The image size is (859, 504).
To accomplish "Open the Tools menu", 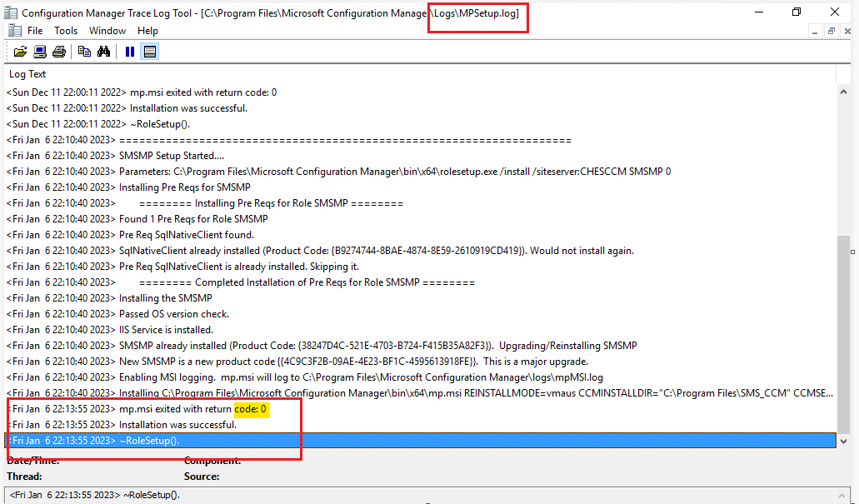I will [x=66, y=31].
